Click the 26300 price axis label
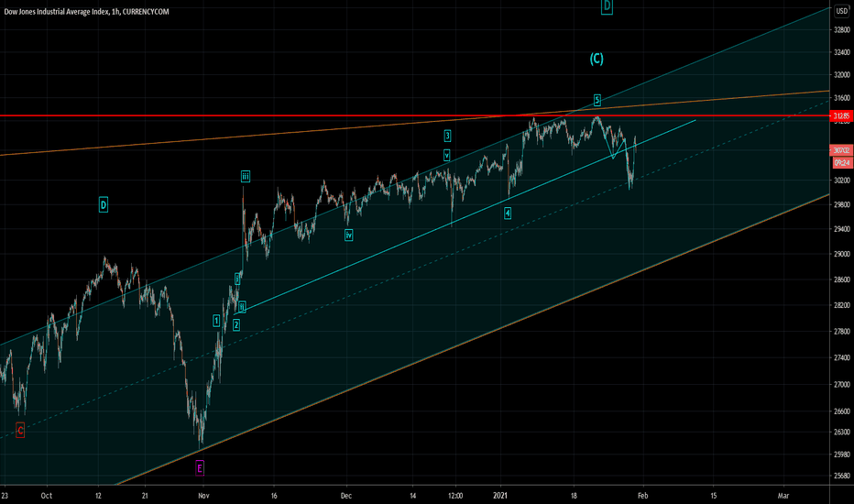Viewport: 854px width, 504px height. pyautogui.click(x=841, y=433)
